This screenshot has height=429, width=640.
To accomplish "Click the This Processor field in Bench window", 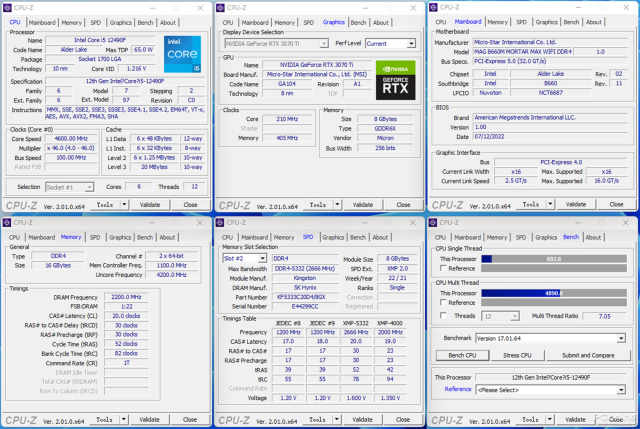I will pyautogui.click(x=551, y=378).
